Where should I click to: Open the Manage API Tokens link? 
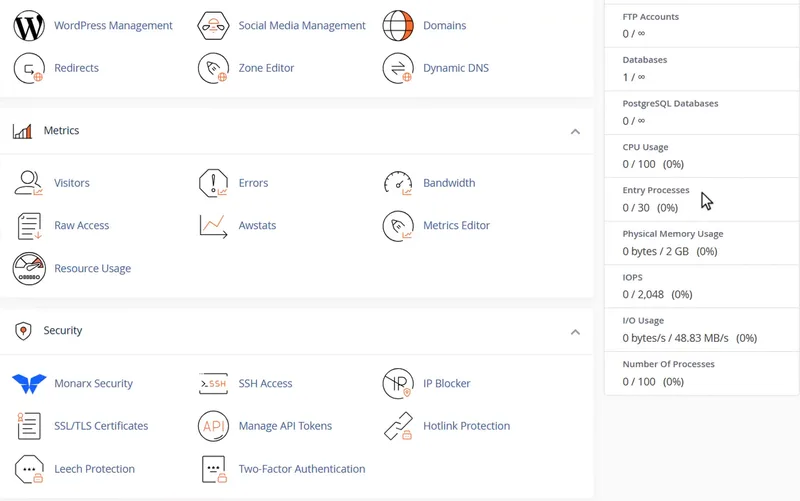coord(285,426)
